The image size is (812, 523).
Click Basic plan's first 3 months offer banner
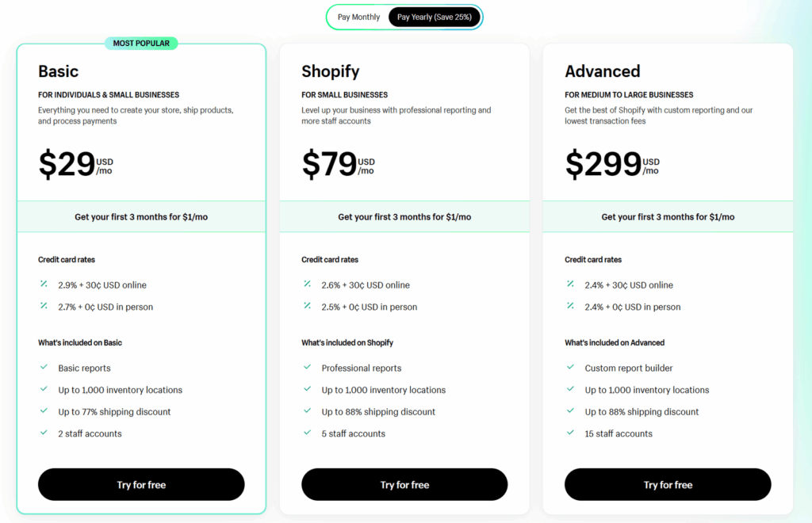pos(141,216)
